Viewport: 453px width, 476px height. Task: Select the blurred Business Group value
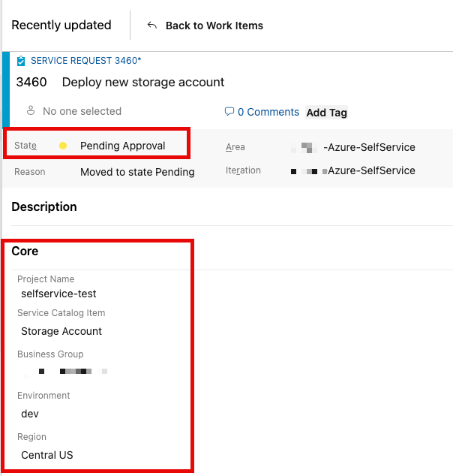click(x=65, y=372)
